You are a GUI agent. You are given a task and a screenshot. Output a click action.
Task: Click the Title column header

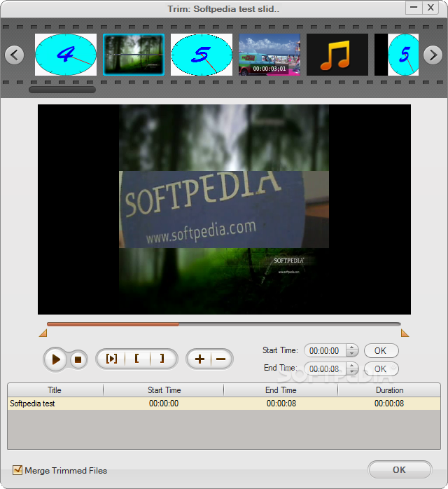click(x=55, y=390)
